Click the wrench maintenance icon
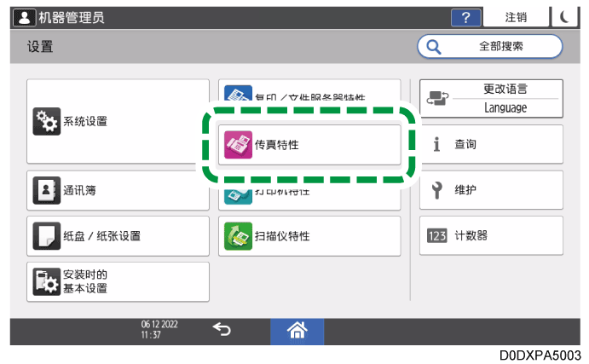This screenshot has height=364, width=589. coord(437,190)
